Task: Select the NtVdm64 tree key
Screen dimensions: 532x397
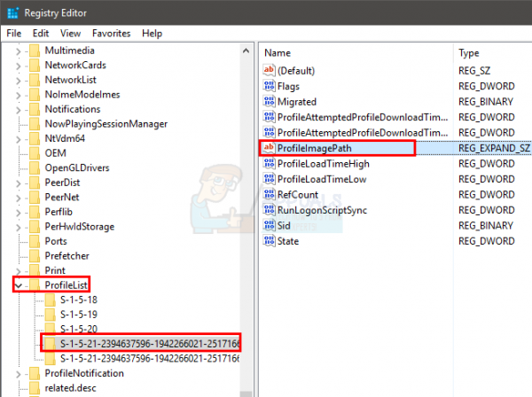Action: pos(65,138)
